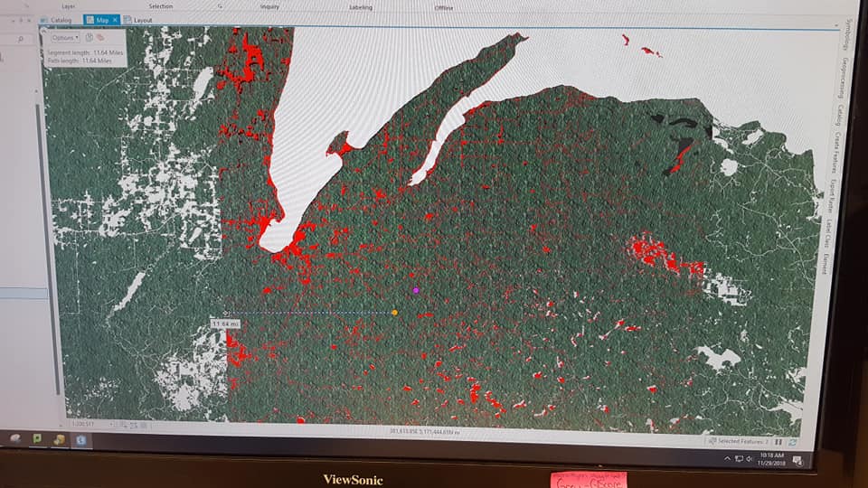
Task: Open the network icon in system tray
Action: [x=739, y=459]
